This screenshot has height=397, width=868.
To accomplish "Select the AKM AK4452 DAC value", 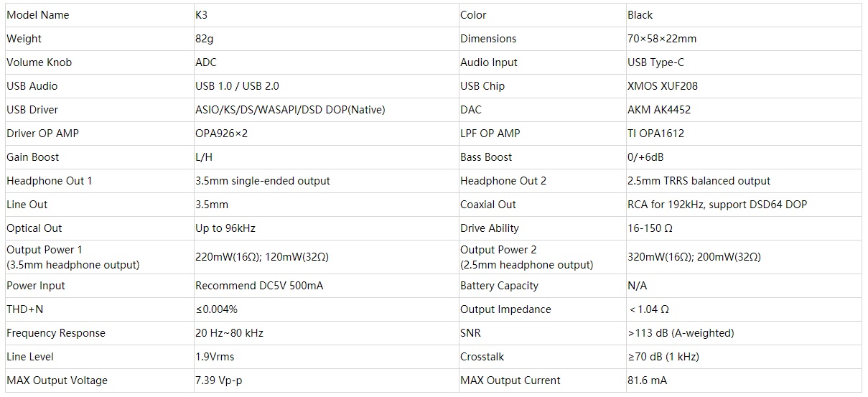I will click(x=658, y=110).
